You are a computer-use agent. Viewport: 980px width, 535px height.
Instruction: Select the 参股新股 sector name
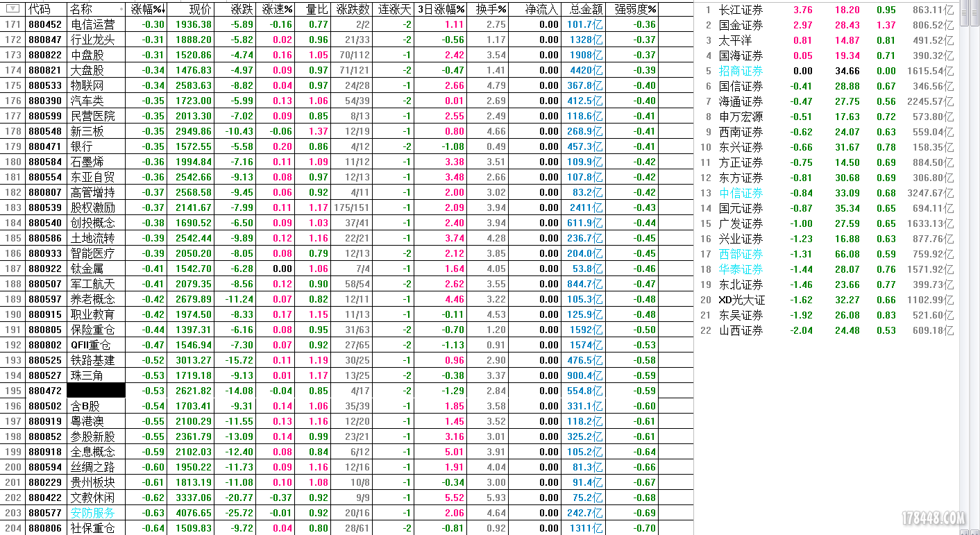click(92, 436)
